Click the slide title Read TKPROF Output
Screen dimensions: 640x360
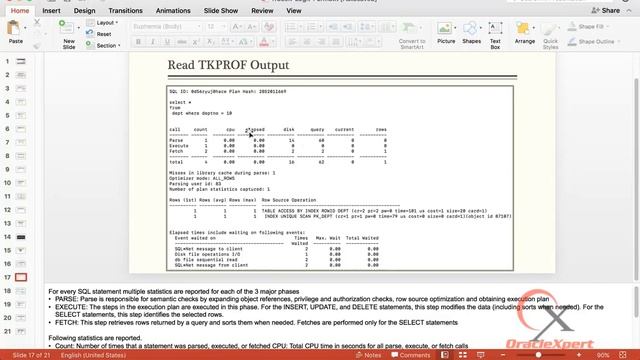pos(228,65)
